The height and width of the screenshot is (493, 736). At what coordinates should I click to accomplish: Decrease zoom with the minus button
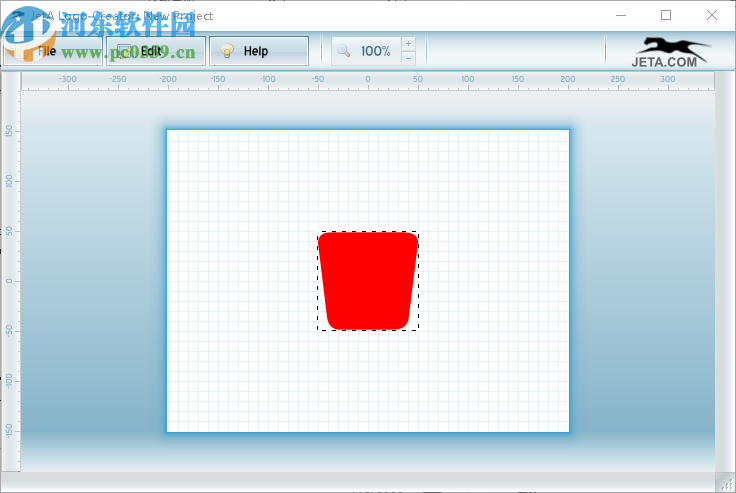408,58
